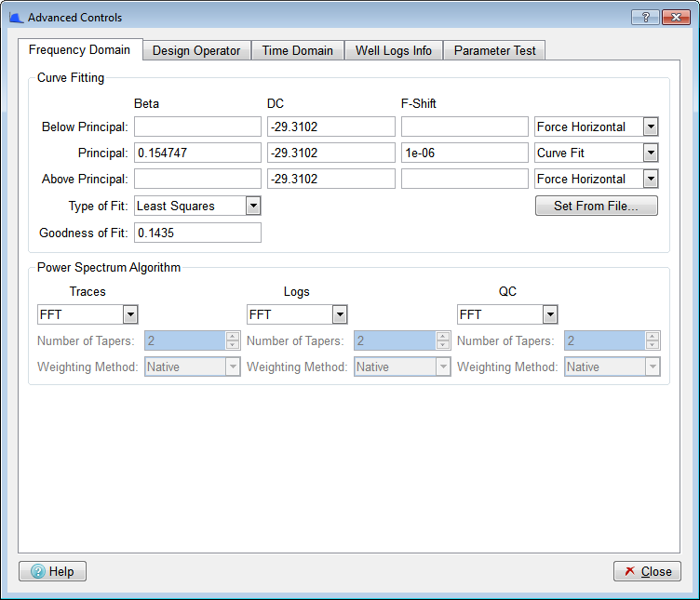Click the Logs Number of Tapers spinner
The height and width of the screenshot is (600, 700).
(x=402, y=340)
